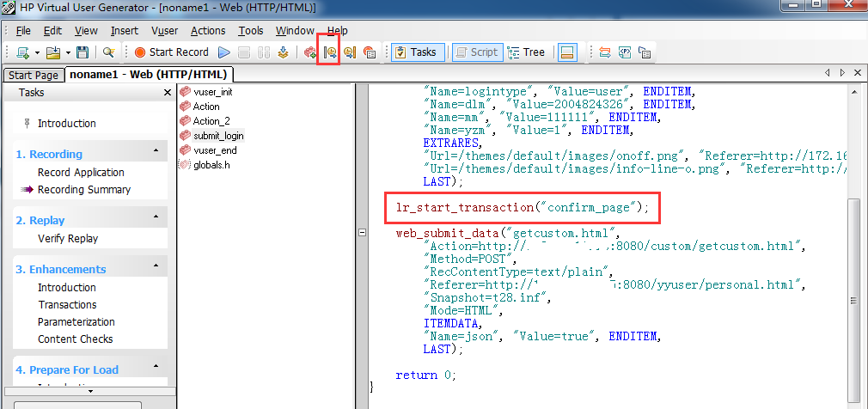The height and width of the screenshot is (409, 868).
Task: Click the New Script toolbar icon
Action: 22,52
